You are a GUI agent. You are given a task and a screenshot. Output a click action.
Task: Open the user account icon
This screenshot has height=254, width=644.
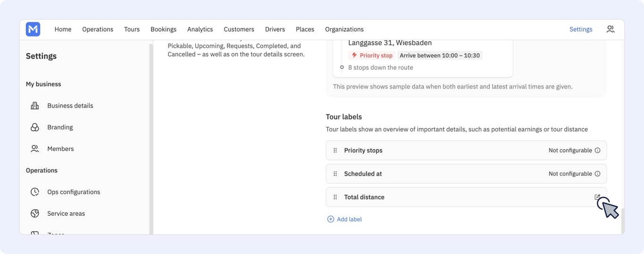point(610,29)
